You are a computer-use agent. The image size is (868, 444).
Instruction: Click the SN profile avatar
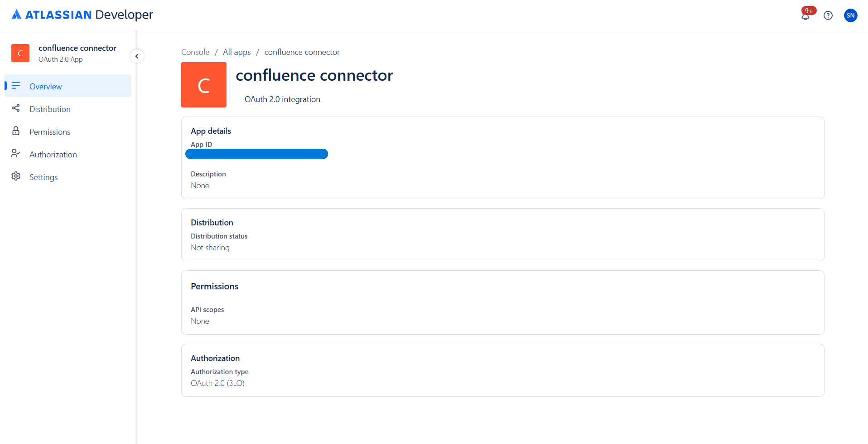point(851,15)
